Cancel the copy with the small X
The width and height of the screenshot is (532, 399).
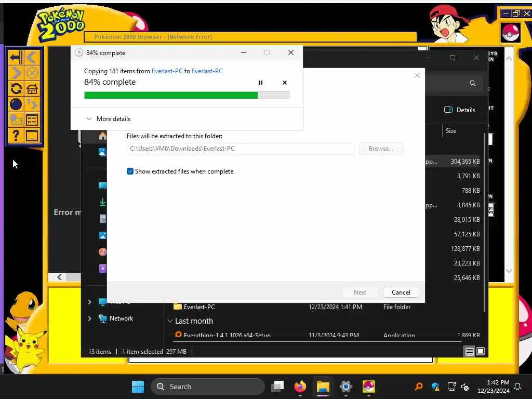coord(285,83)
